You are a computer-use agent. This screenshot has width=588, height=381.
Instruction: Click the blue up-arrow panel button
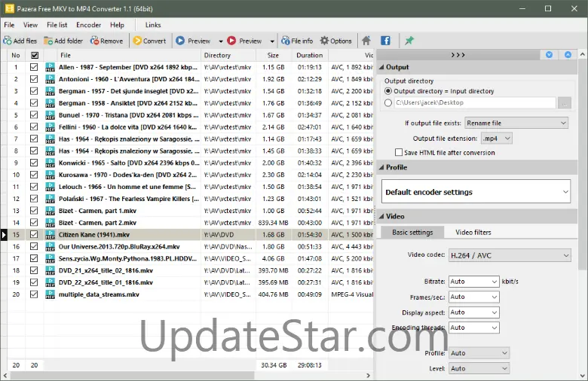[x=568, y=55]
